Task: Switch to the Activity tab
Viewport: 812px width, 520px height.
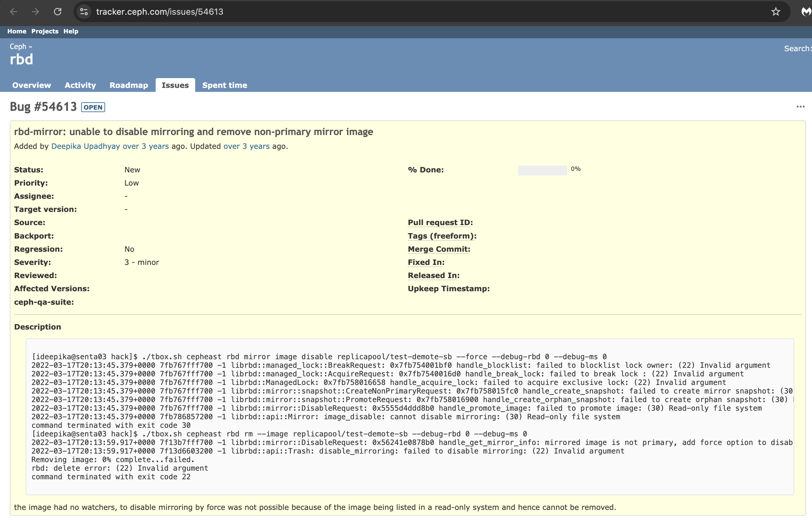Action: [x=80, y=85]
